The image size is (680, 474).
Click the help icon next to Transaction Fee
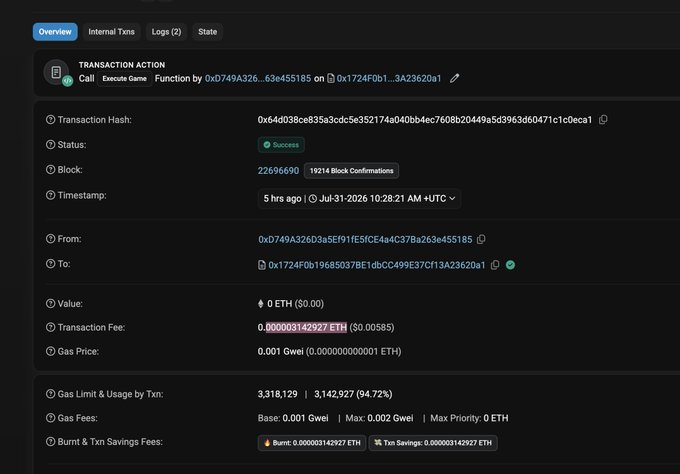pyautogui.click(x=50, y=327)
